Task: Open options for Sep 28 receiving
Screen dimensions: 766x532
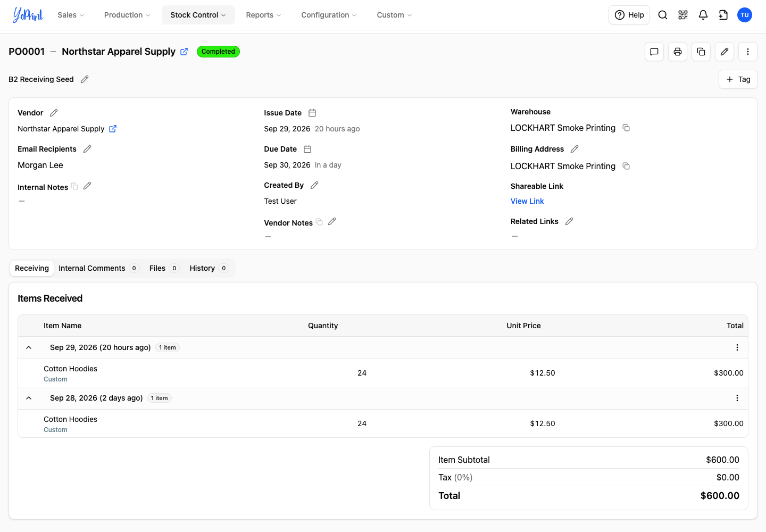Action: tap(737, 398)
